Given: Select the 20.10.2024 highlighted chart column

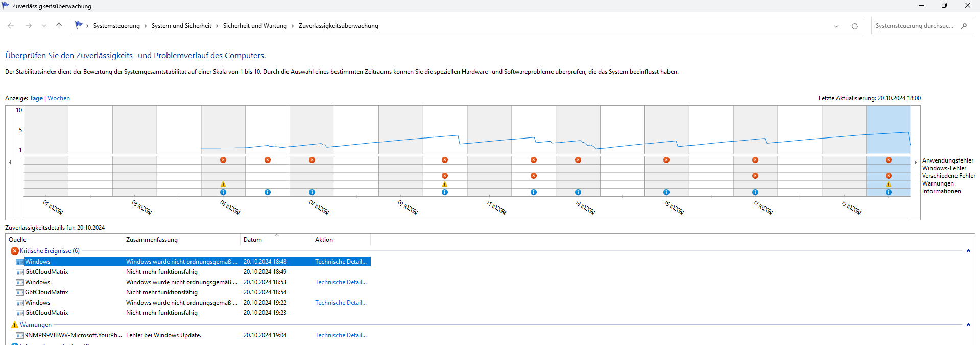Looking at the screenshot, I should point(889,151).
